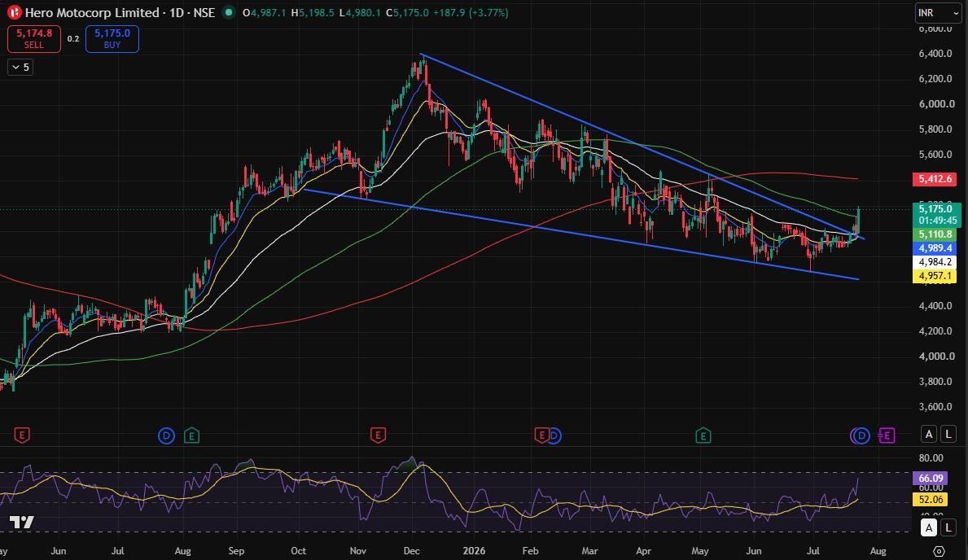Viewport: 968px width, 560px height.
Task: Click the Nov label on time axis
Action: coord(358,551)
